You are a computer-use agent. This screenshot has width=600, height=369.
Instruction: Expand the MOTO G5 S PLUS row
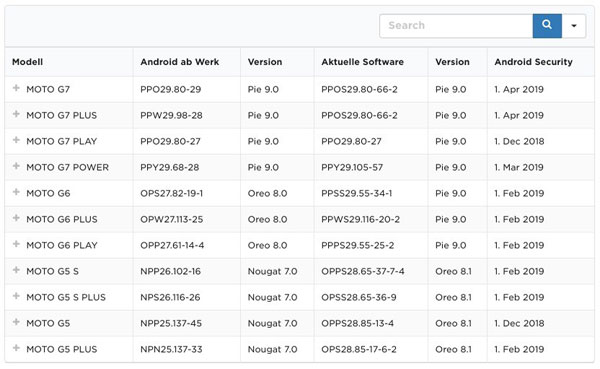click(x=16, y=296)
